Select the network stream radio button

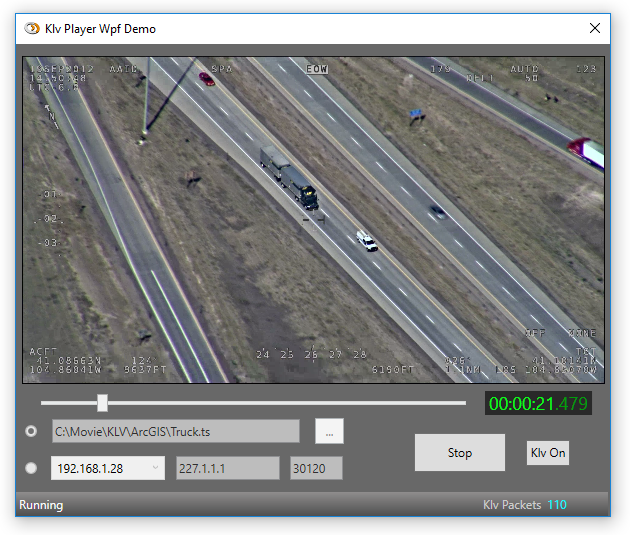pyautogui.click(x=32, y=468)
